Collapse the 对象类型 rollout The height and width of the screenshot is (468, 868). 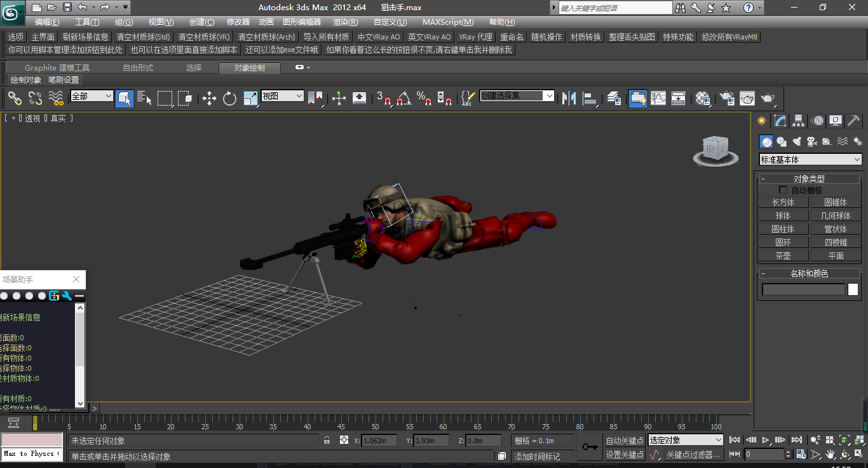[x=809, y=179]
